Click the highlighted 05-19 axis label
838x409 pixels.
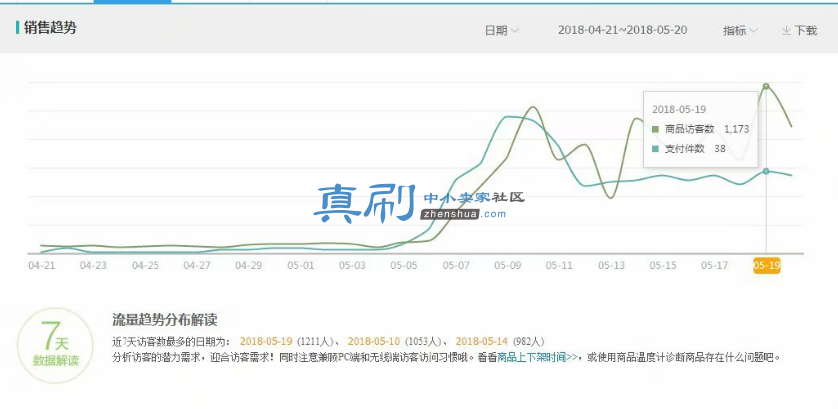(x=767, y=265)
